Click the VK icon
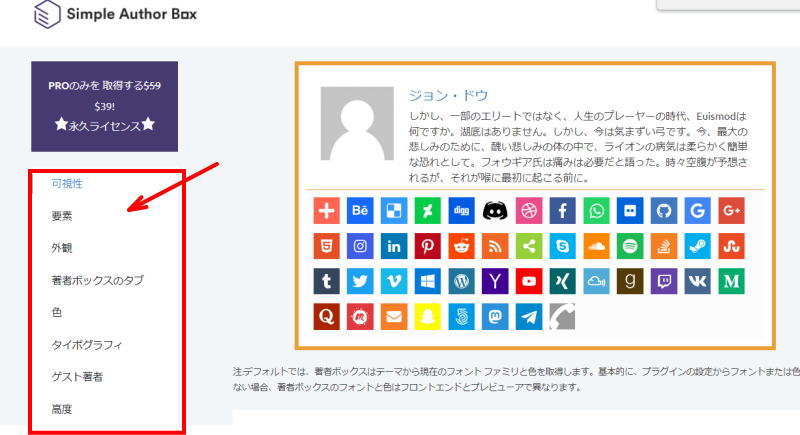Screen dimensions: 800x435 697,282
